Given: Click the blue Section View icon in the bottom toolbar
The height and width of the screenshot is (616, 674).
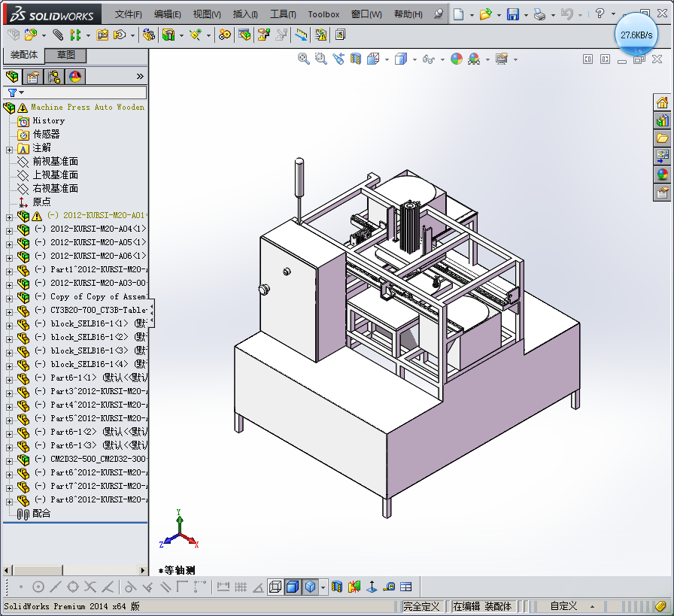Looking at the screenshot, I should [x=337, y=587].
